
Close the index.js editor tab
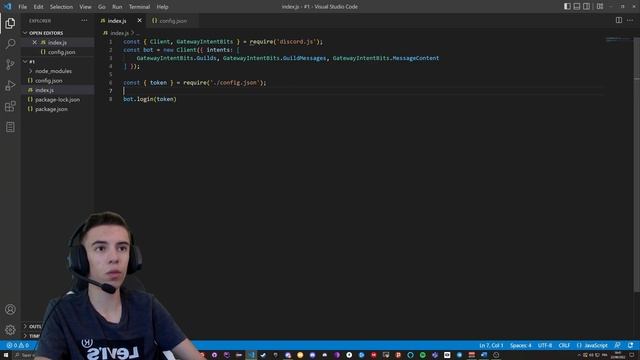(x=140, y=20)
